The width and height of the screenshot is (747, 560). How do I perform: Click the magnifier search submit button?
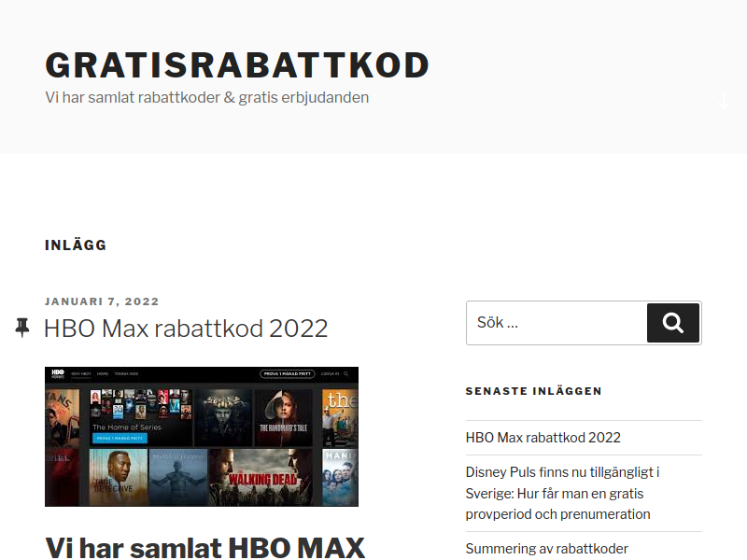[x=672, y=323]
